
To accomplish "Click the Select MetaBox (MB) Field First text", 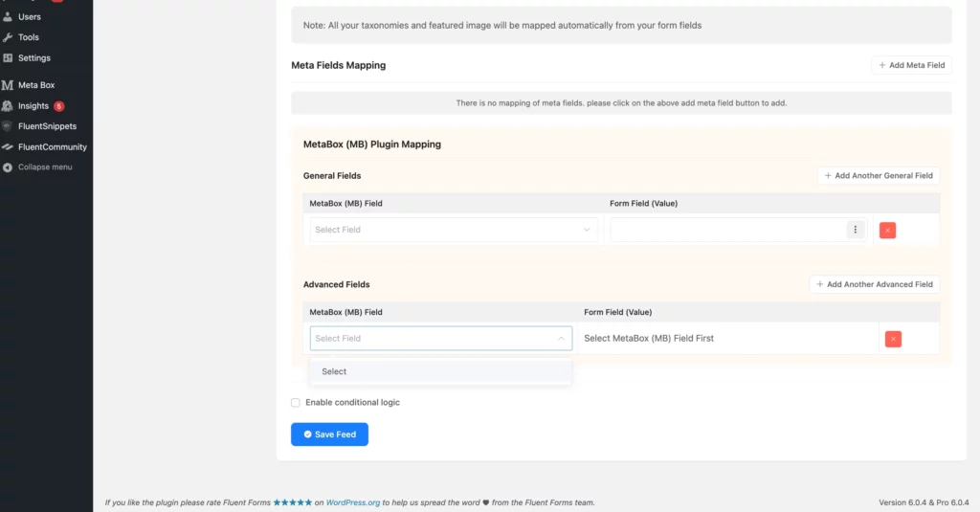I will [649, 338].
